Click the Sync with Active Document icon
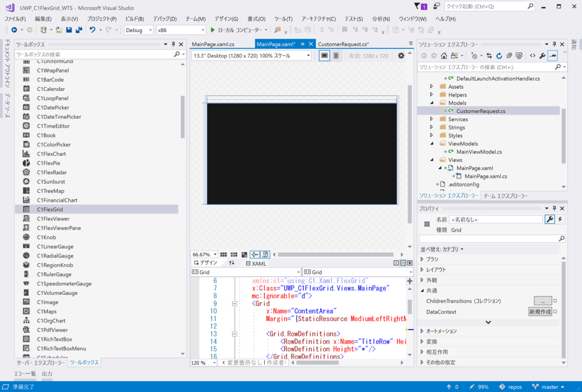The image size is (582, 392). 489,56
